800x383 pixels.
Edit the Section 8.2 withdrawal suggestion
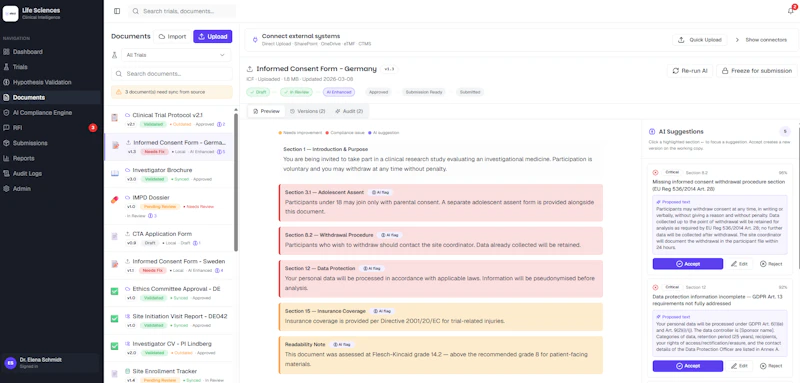(739, 264)
